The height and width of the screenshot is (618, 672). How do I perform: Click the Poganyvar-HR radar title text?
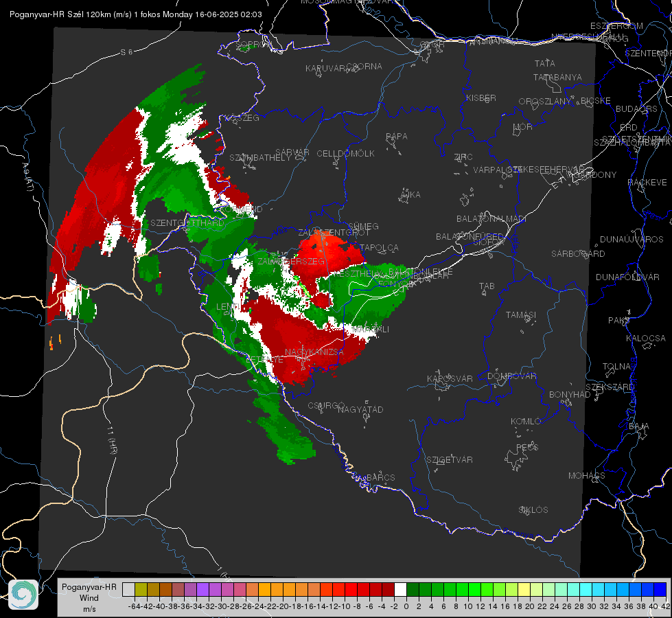(x=135, y=14)
